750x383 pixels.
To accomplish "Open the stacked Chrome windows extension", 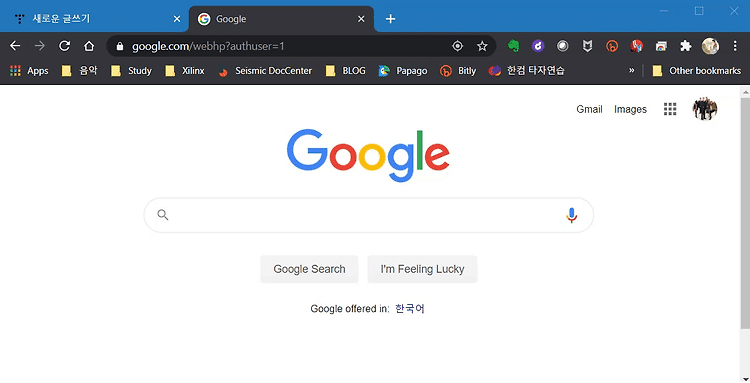I will pos(661,46).
